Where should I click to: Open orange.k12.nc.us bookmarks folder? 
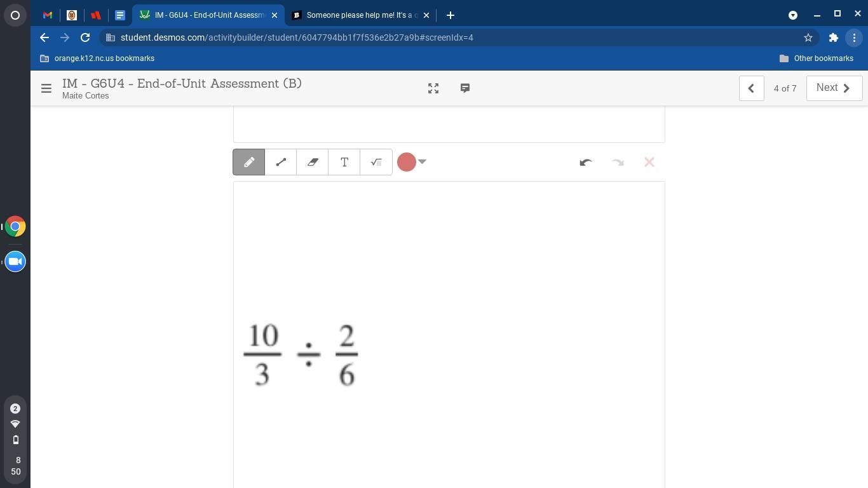(x=97, y=58)
